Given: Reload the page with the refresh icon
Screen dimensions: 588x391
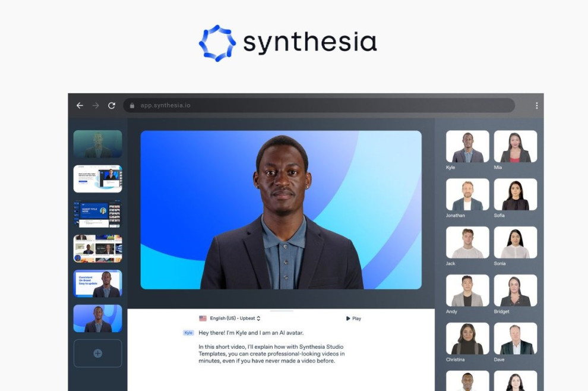Looking at the screenshot, I should (112, 105).
